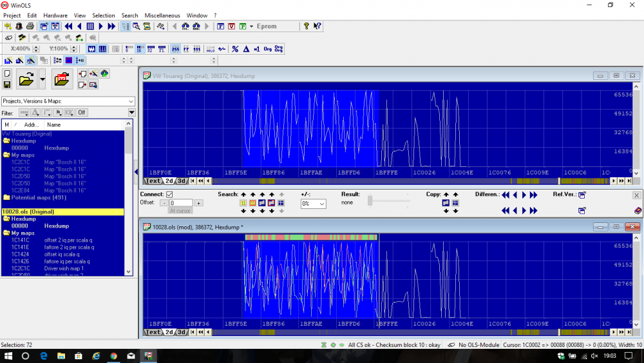Image resolution: width=644 pixels, height=363 pixels.
Task: Click the delta difference triangle icon
Action: pos(246,49)
